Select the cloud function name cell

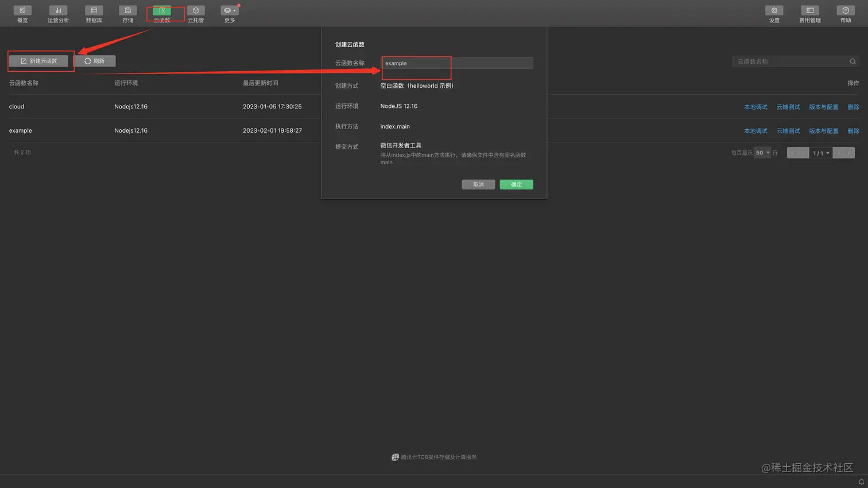tap(17, 107)
